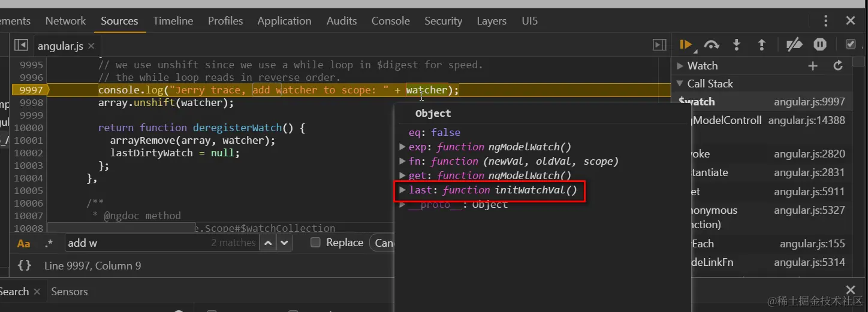868x312 pixels.
Task: Step over next function call
Action: pos(712,45)
